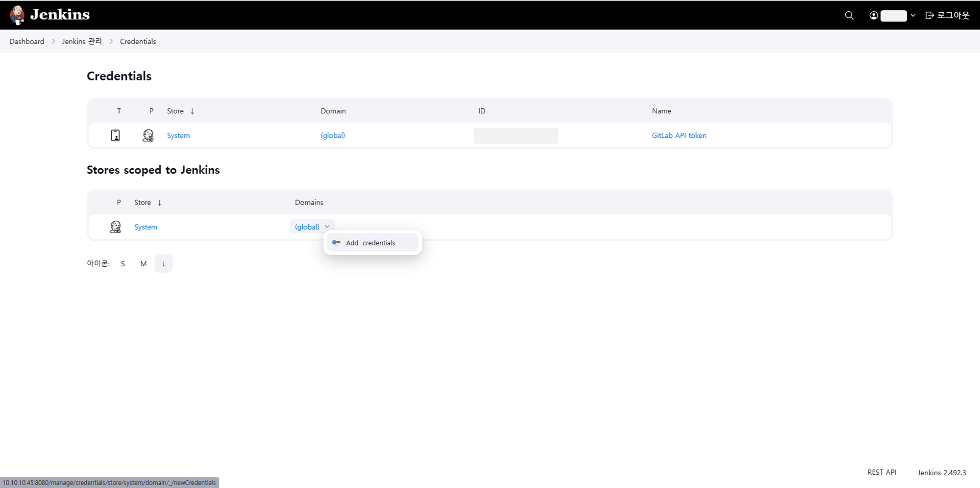The image size is (980, 488).
Task: Select small icon size S
Action: pos(123,264)
